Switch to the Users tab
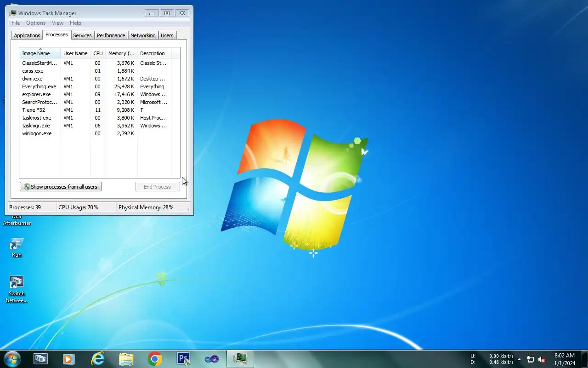588x368 pixels. coord(167,35)
